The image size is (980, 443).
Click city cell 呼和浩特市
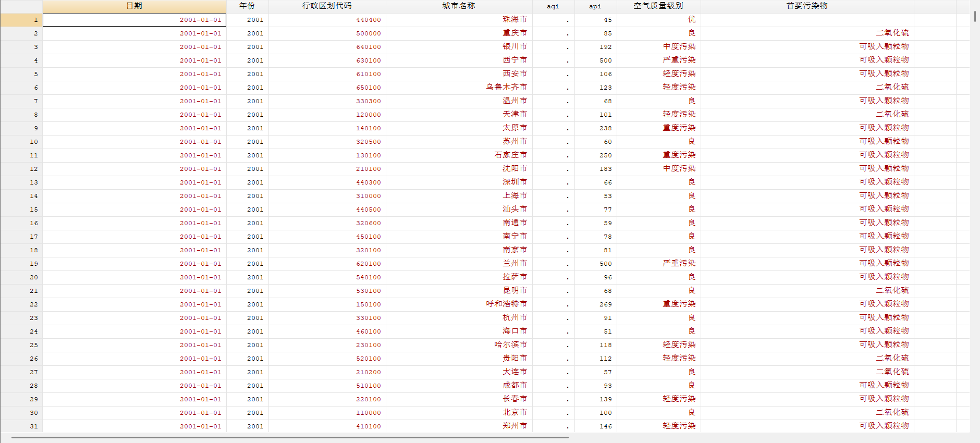459,304
